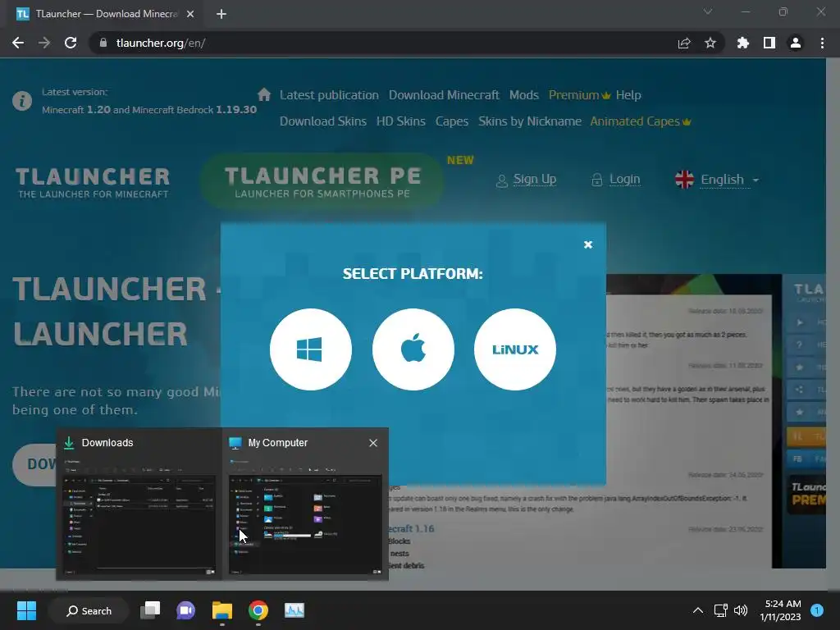Image resolution: width=840 pixels, height=630 pixels.
Task: Open the Download Minecraft menu item
Action: [444, 95]
